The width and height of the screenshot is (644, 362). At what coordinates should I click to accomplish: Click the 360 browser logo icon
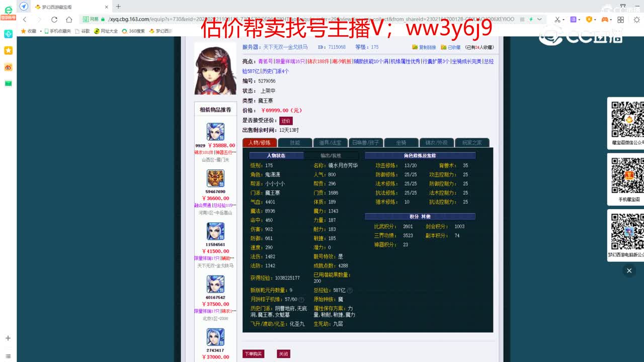[8, 10]
